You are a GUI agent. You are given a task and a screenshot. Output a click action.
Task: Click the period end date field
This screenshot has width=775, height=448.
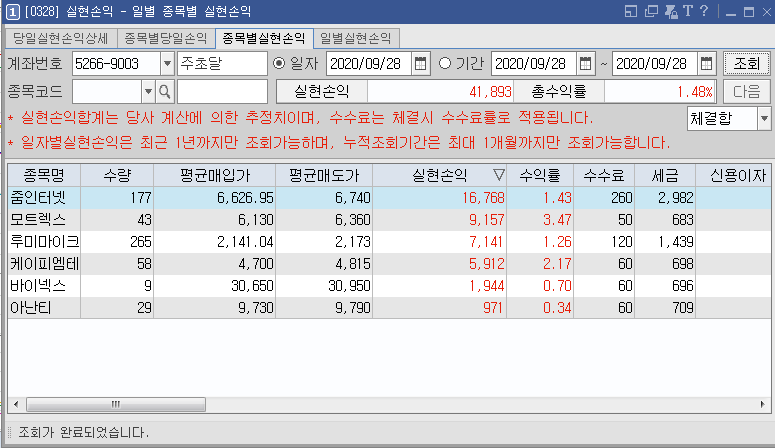[x=655, y=64]
